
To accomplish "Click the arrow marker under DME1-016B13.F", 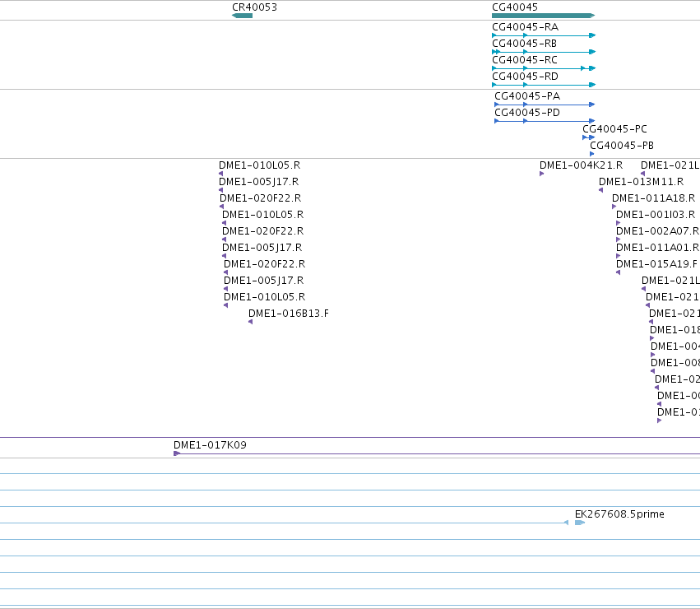I will pos(250,322).
